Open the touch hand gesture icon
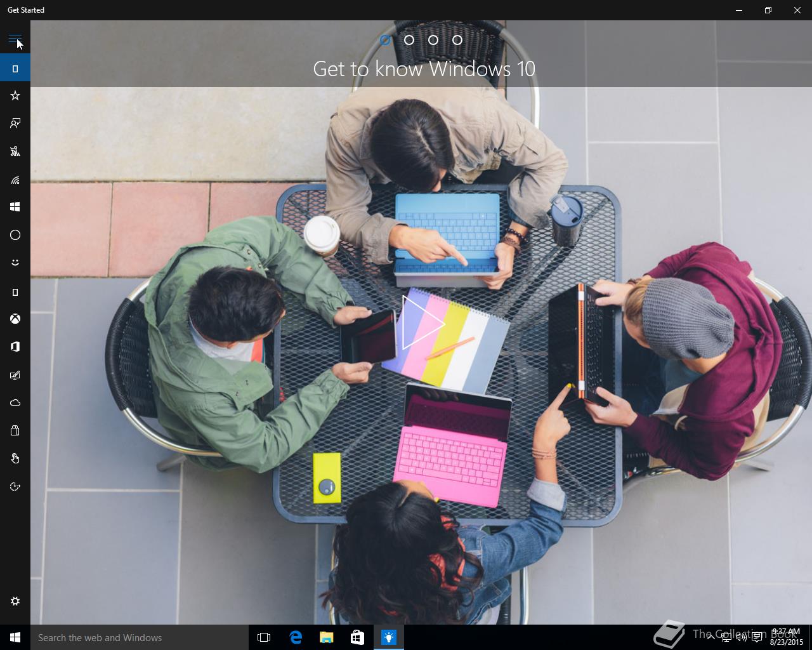 (15, 458)
